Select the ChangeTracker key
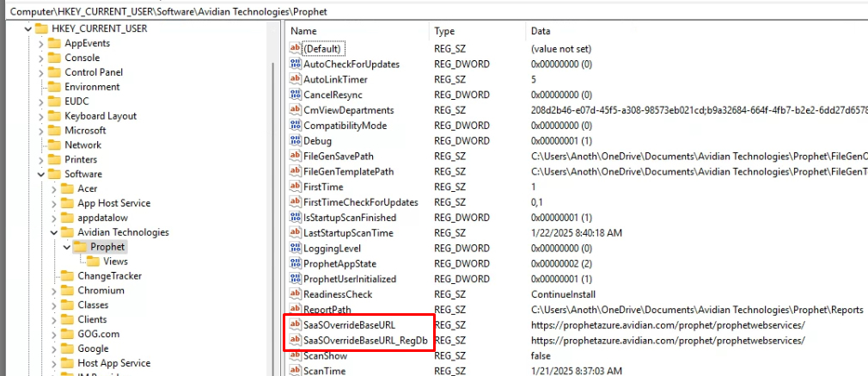Image resolution: width=868 pixels, height=376 pixels. pyautogui.click(x=110, y=275)
